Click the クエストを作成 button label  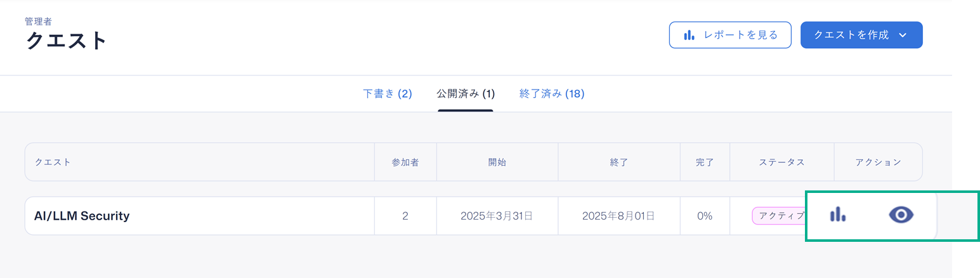pos(851,35)
